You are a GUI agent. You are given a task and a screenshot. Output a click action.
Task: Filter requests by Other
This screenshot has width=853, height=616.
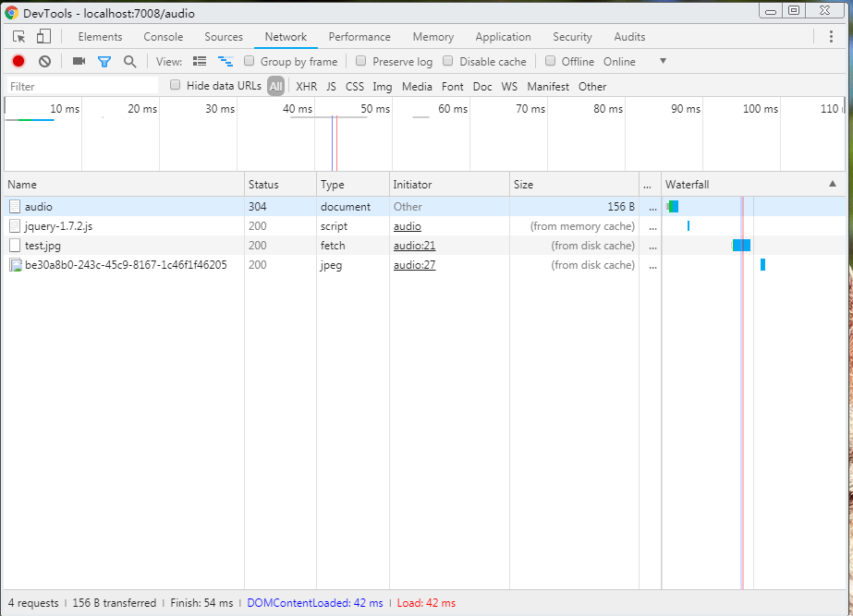coord(592,87)
